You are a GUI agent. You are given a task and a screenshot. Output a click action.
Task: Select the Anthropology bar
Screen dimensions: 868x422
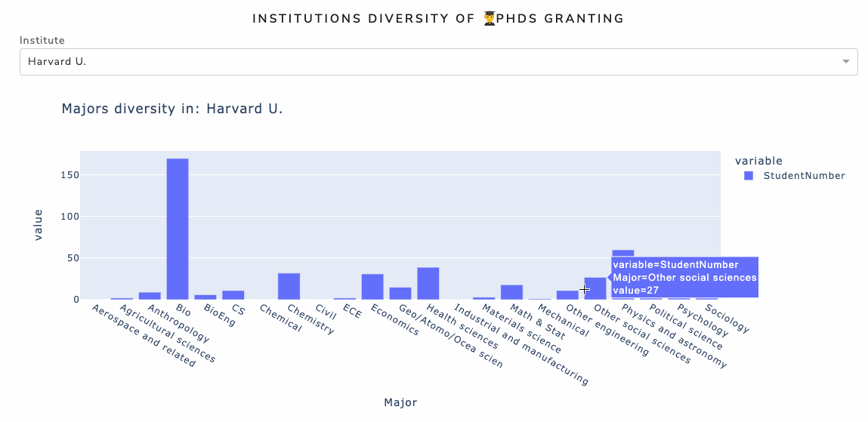pos(150,296)
